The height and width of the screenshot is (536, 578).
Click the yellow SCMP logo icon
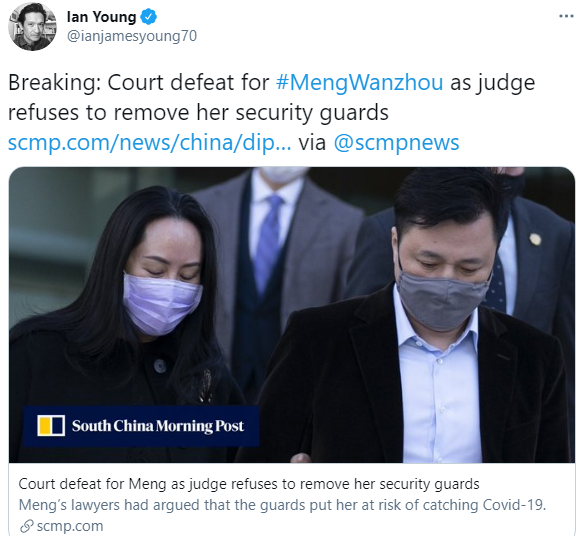pos(51,425)
